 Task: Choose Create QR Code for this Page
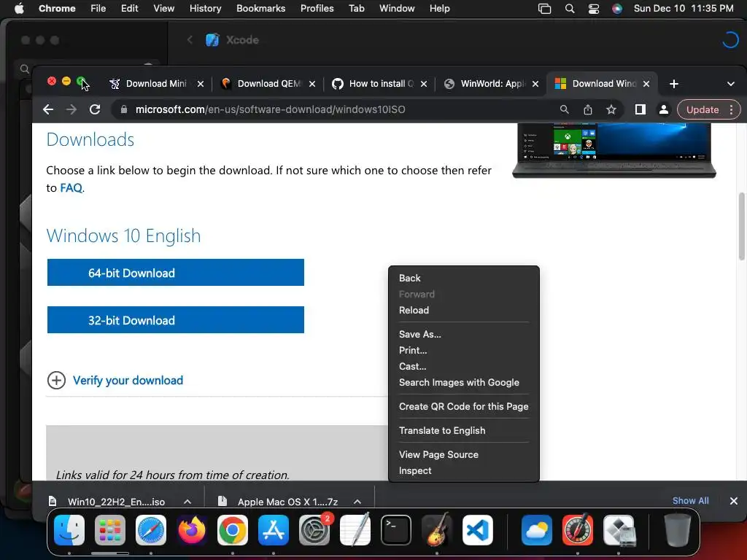pos(463,406)
